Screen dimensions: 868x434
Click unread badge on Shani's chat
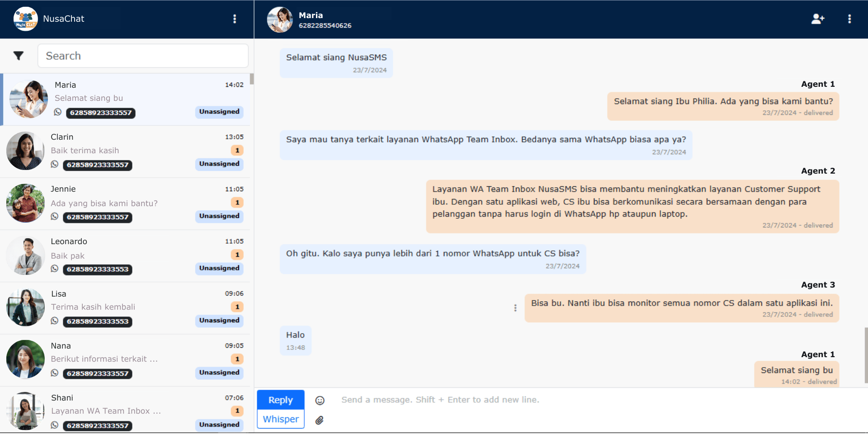(237, 411)
